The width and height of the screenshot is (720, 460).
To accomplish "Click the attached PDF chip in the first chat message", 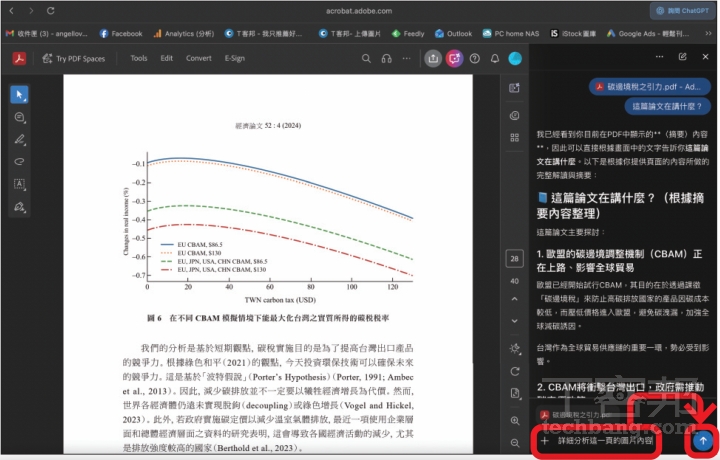I will [x=649, y=87].
